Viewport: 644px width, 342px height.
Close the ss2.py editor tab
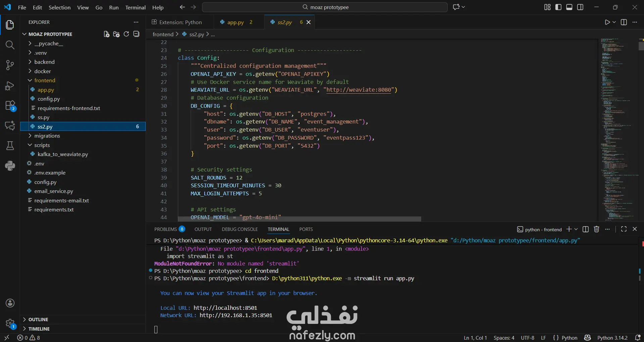pyautogui.click(x=309, y=22)
